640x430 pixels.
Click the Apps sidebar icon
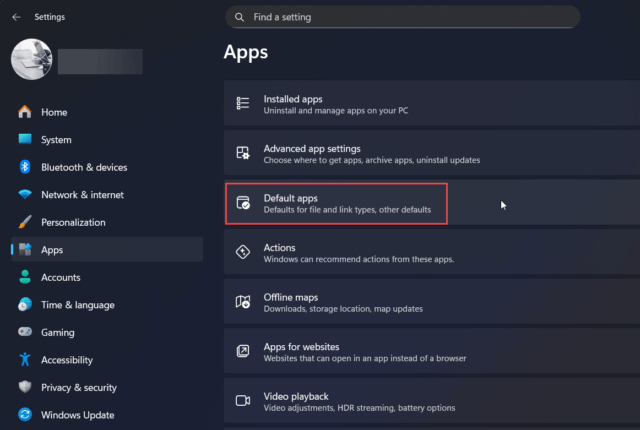(25, 249)
